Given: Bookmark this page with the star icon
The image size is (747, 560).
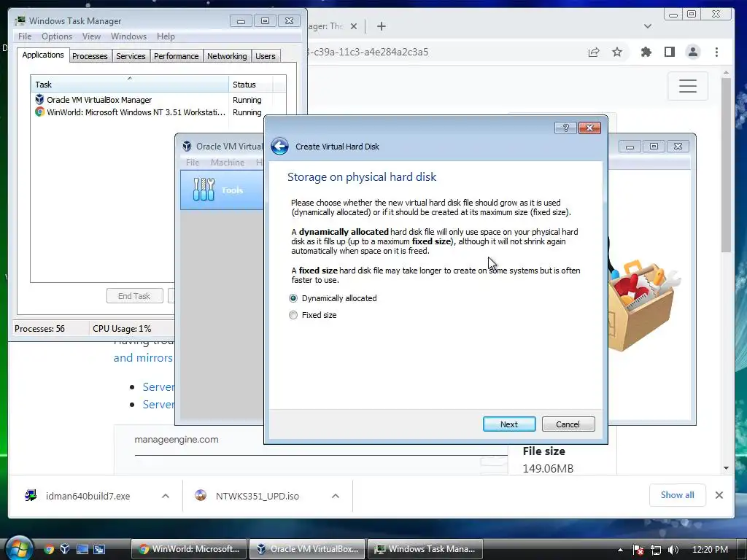Looking at the screenshot, I should coord(617,52).
